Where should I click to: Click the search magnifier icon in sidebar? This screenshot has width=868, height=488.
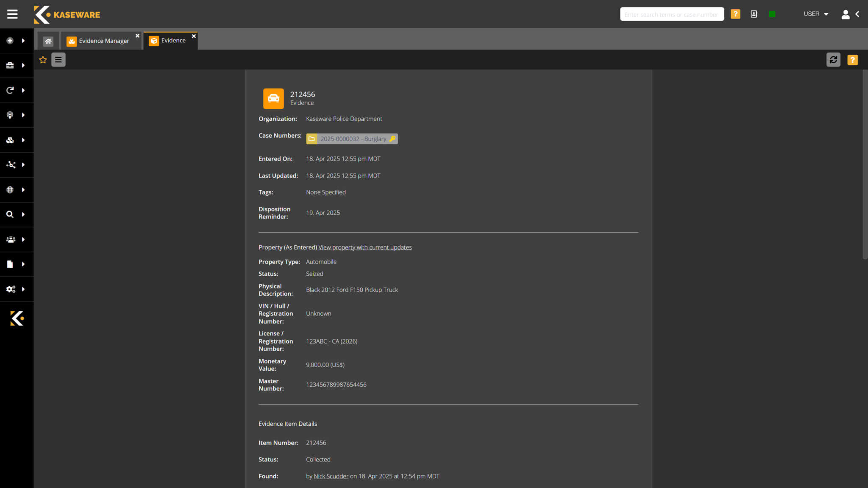click(x=10, y=214)
